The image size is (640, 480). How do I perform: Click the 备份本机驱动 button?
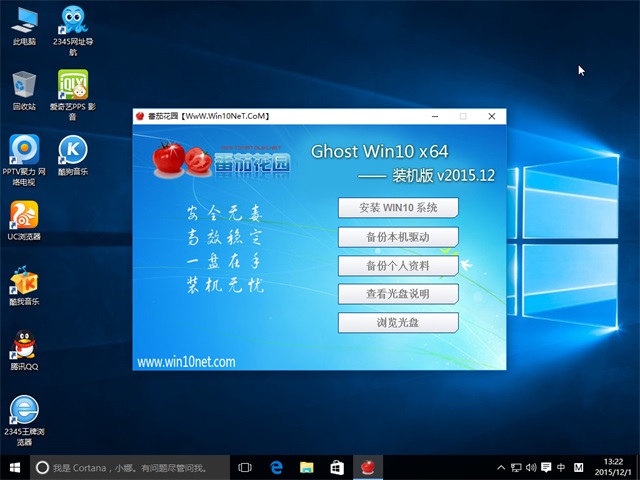pos(398,237)
